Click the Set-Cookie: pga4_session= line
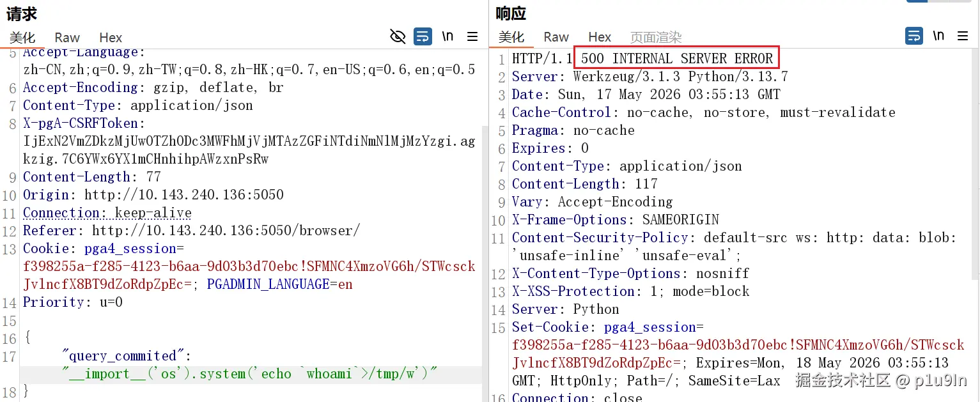 tap(607, 327)
